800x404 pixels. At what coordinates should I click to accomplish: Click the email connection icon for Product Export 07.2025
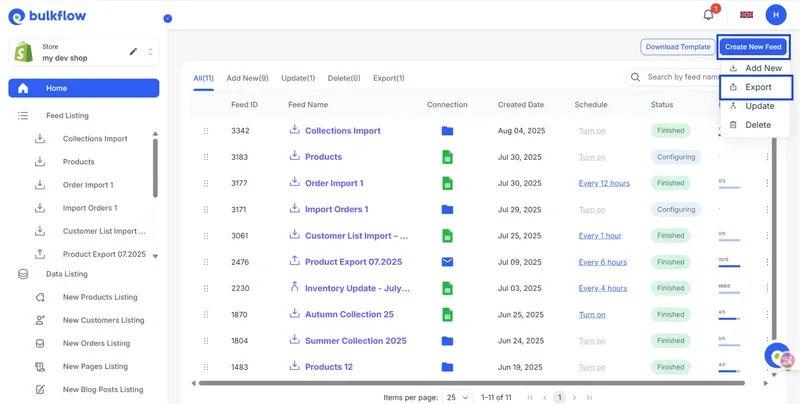point(447,262)
